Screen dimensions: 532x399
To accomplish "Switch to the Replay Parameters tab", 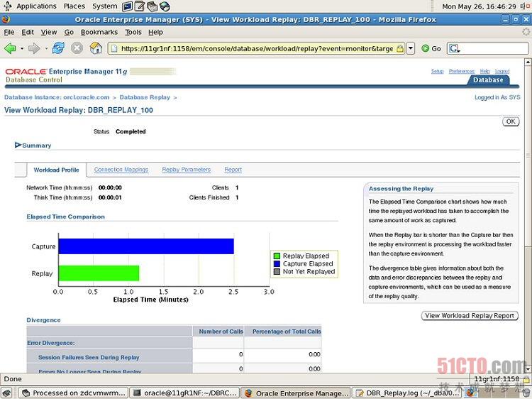I will point(186,170).
